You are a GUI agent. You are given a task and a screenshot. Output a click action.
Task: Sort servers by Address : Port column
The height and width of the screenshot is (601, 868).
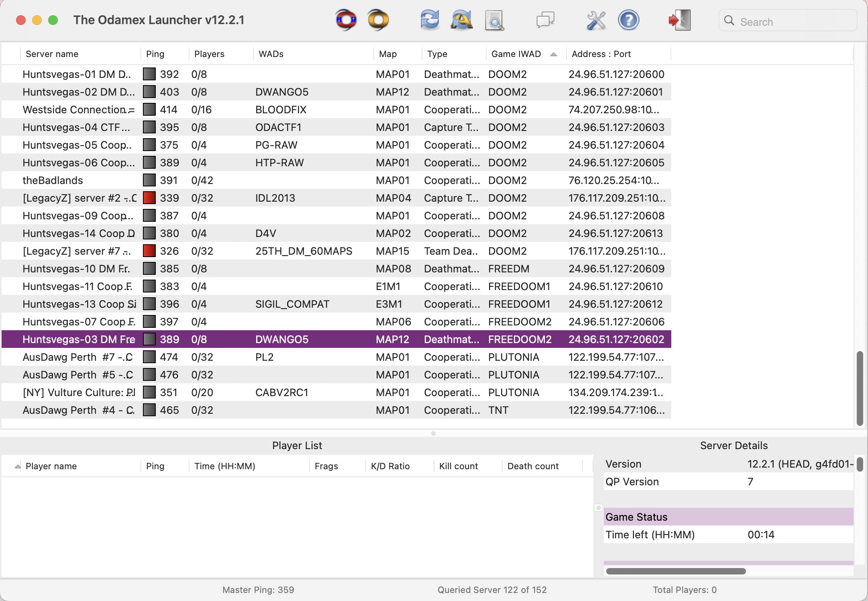coord(618,54)
